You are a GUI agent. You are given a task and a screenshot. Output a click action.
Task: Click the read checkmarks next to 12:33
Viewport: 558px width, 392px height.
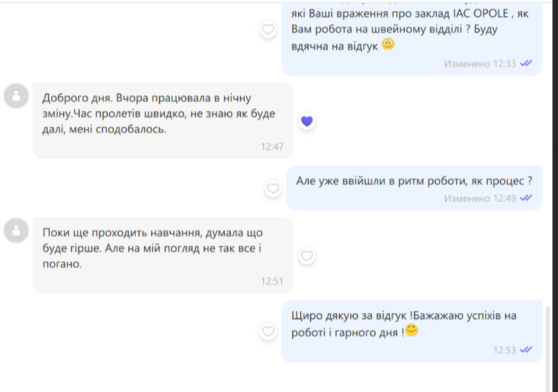tap(526, 63)
